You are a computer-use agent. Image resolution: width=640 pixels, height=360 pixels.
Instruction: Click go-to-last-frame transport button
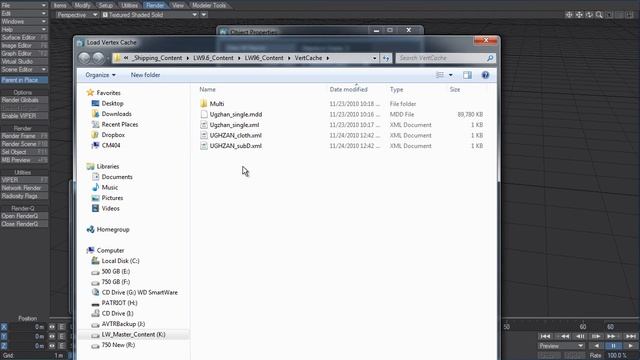[x=631, y=336]
